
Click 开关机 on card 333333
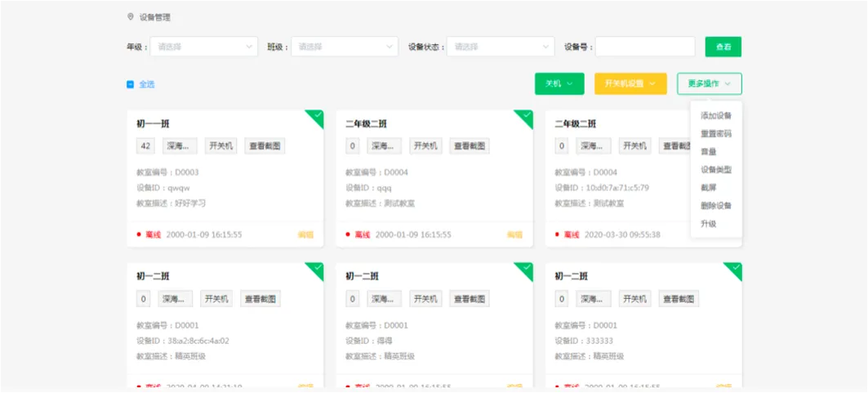(635, 299)
